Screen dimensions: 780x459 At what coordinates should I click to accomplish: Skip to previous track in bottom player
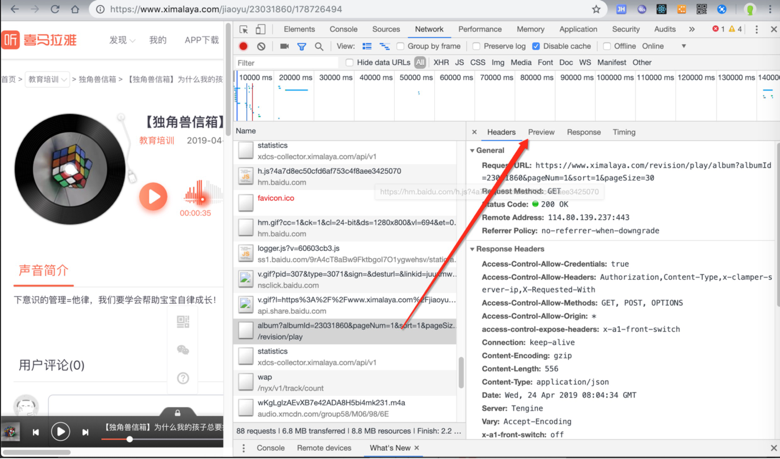tap(36, 432)
